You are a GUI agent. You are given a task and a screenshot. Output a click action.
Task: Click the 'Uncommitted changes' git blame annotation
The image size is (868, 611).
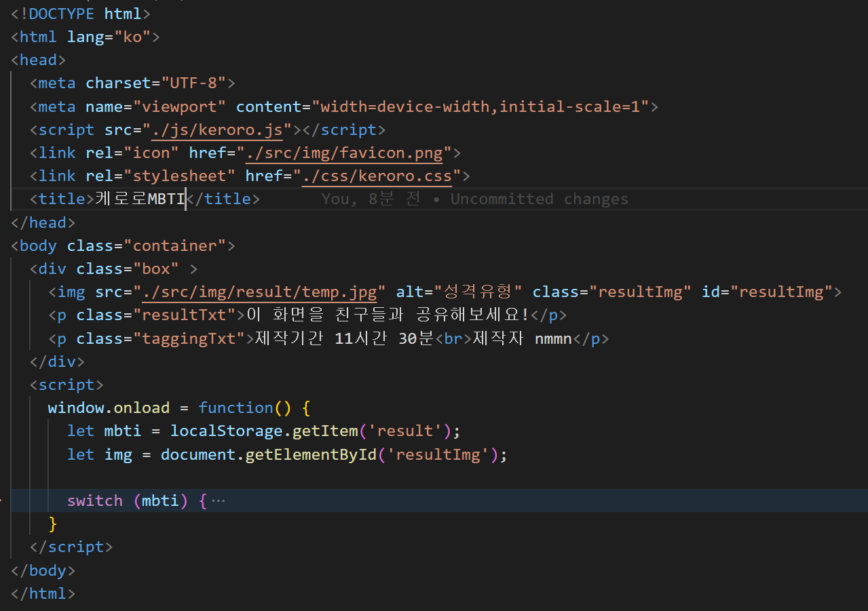[540, 199]
